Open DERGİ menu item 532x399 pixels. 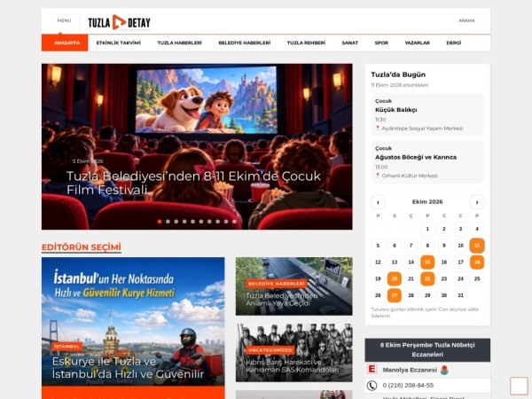(454, 43)
